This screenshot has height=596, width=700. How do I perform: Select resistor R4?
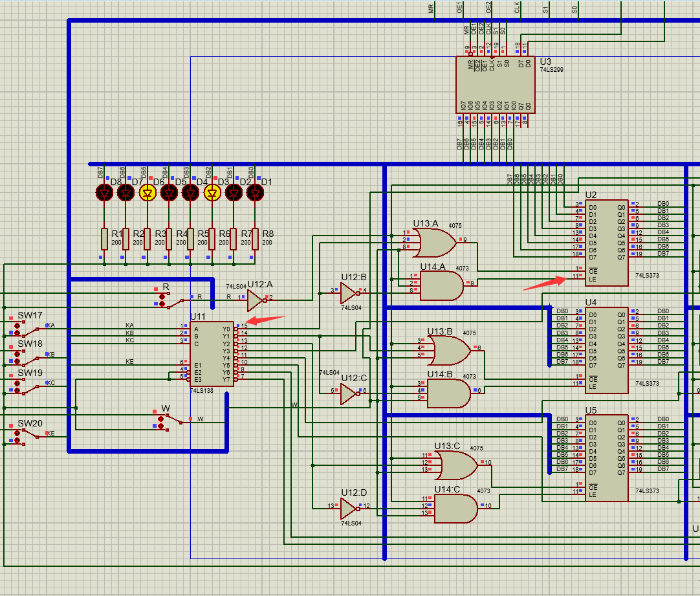point(169,239)
